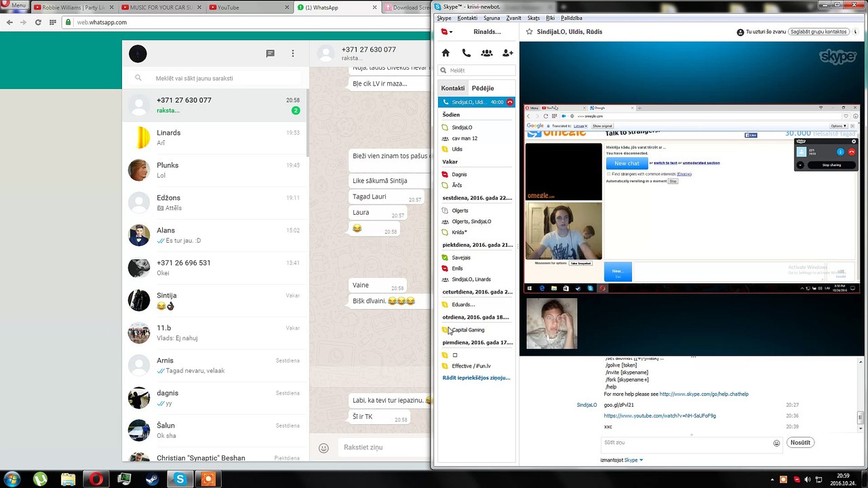Open the Alans chat in WhatsApp

216,235
